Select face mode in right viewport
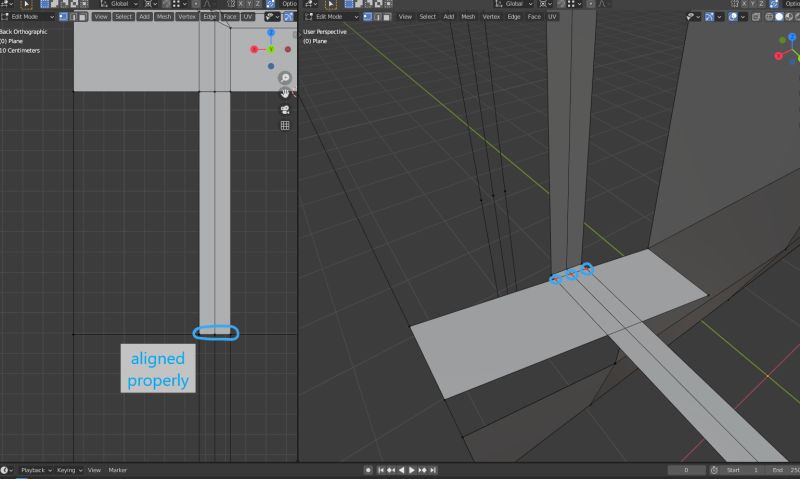800x479 pixels. click(x=387, y=17)
